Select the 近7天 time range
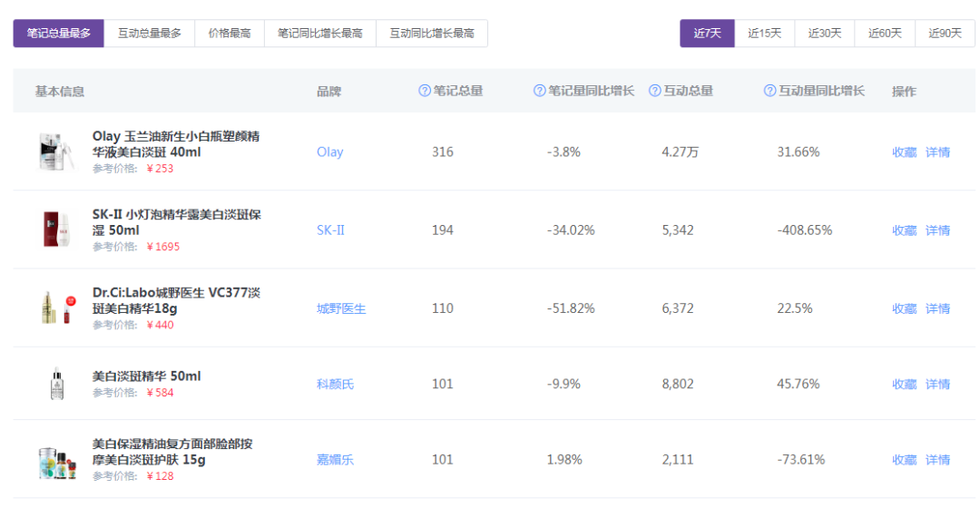 [x=707, y=34]
